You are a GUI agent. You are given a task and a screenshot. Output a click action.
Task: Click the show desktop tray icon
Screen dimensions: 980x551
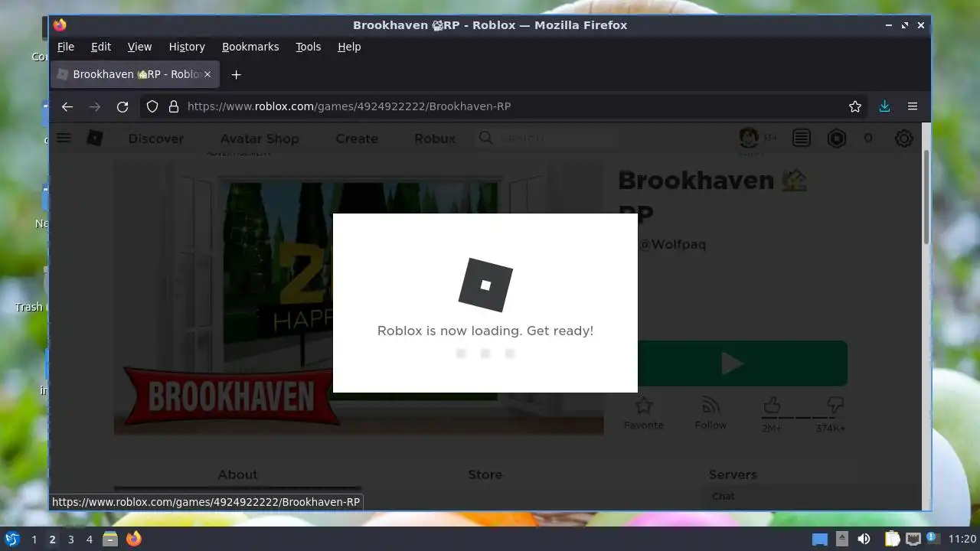[x=820, y=539]
